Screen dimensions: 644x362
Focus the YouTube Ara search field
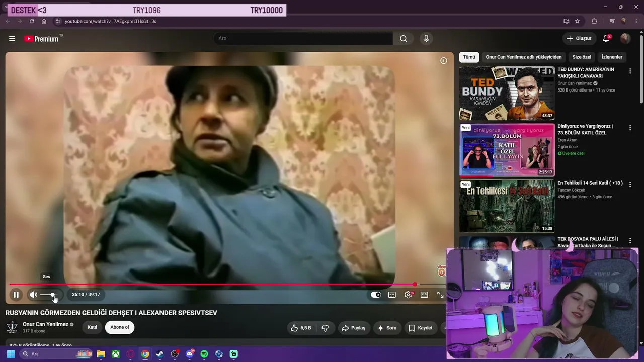pos(303,39)
